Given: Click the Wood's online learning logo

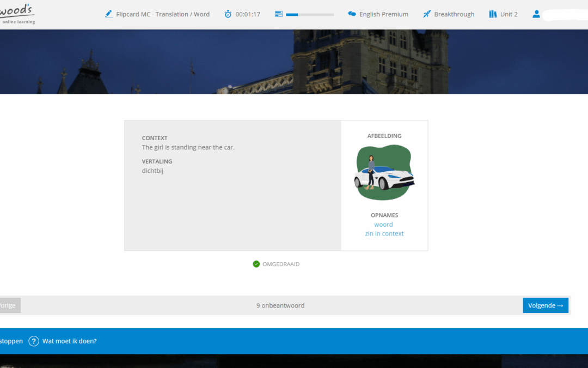Looking at the screenshot, I should [17, 14].
